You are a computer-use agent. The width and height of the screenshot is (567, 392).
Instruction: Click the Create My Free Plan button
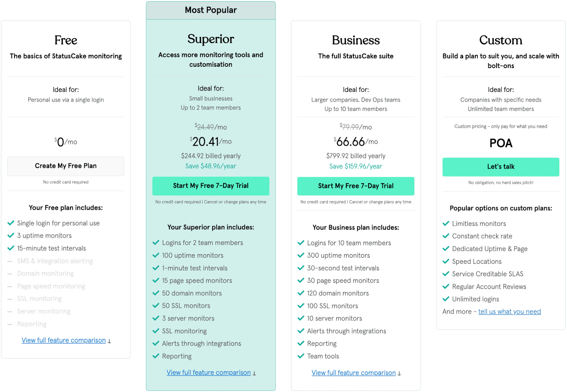pyautogui.click(x=66, y=166)
